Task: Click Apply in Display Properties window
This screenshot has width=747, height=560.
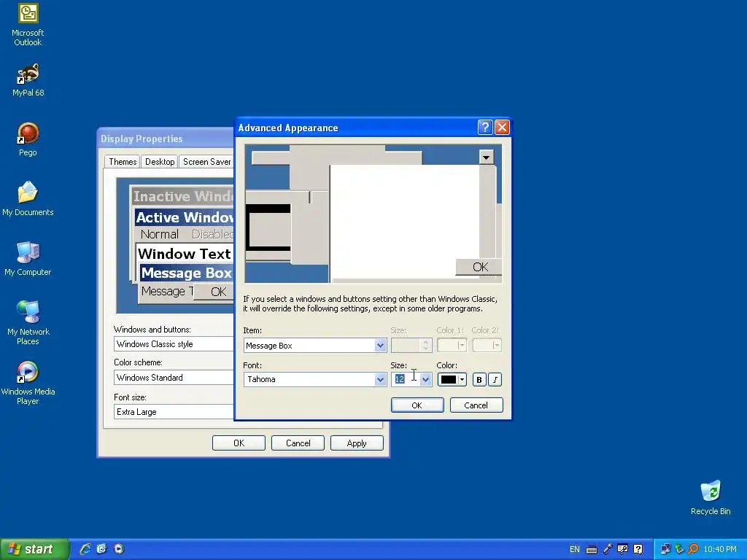Action: coord(357,443)
